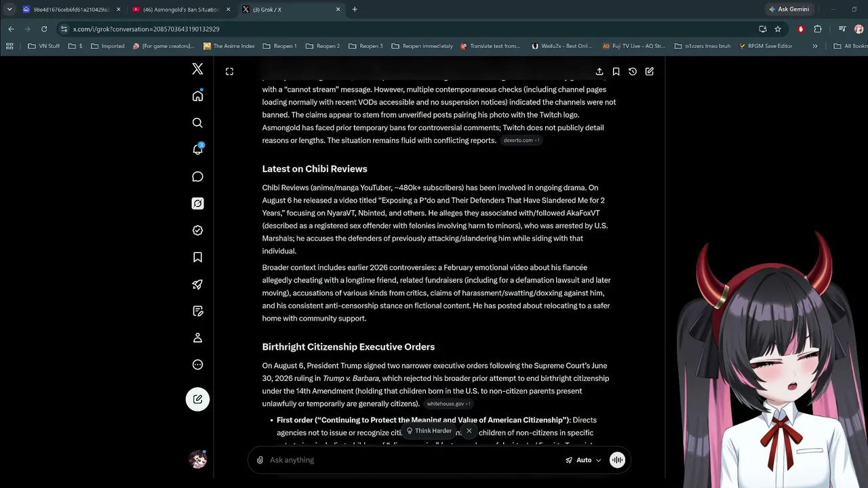Image resolution: width=868 pixels, height=488 pixels.
Task: Select the Grok / X browser tab
Action: click(x=290, y=9)
